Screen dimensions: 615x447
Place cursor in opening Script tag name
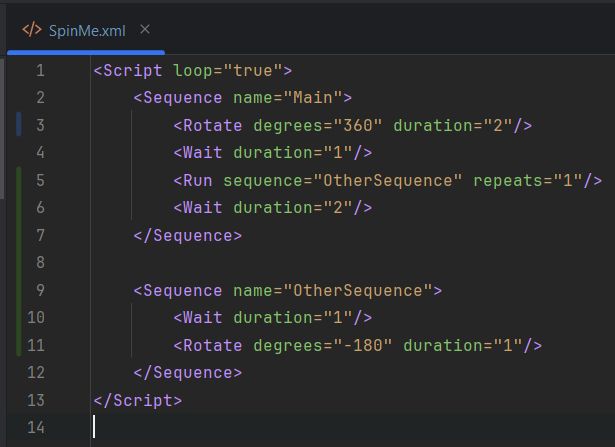[x=133, y=71]
